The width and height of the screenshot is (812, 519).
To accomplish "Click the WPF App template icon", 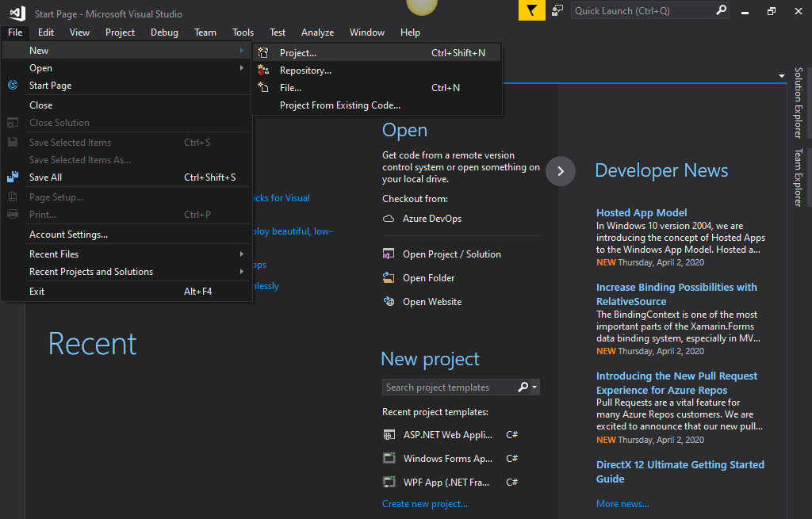I will tap(389, 483).
